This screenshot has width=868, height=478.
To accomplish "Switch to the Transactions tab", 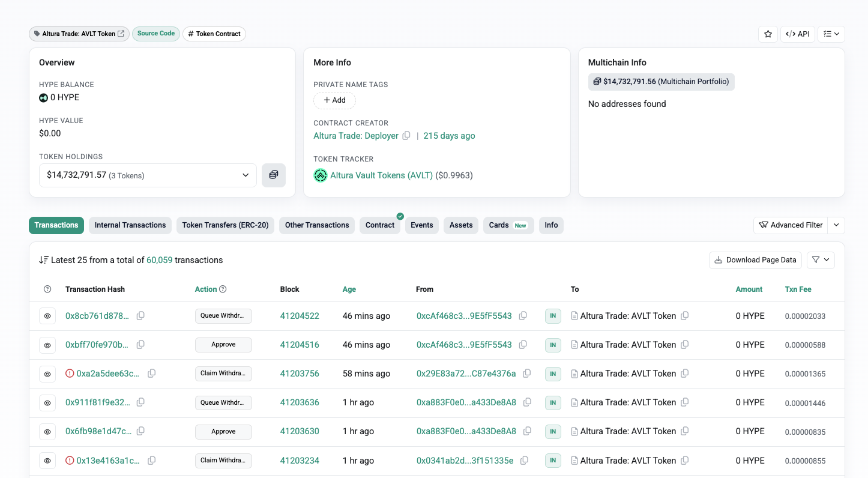I will [x=56, y=225].
